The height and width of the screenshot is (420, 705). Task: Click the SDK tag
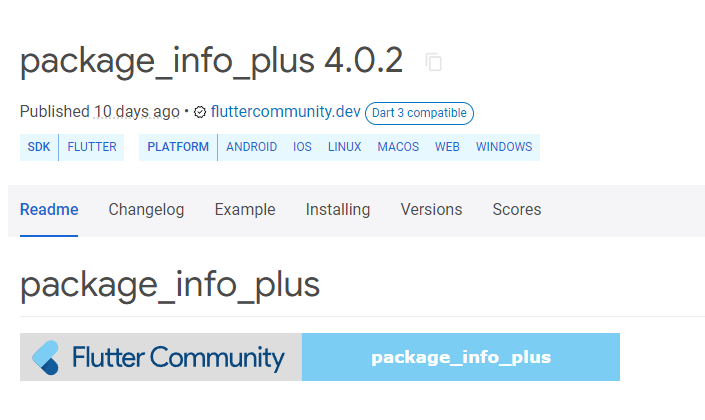point(39,147)
